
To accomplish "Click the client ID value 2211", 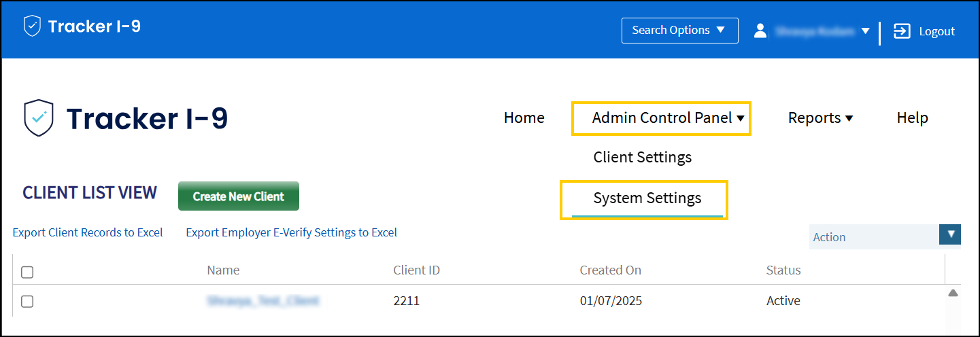I will pyautogui.click(x=406, y=300).
